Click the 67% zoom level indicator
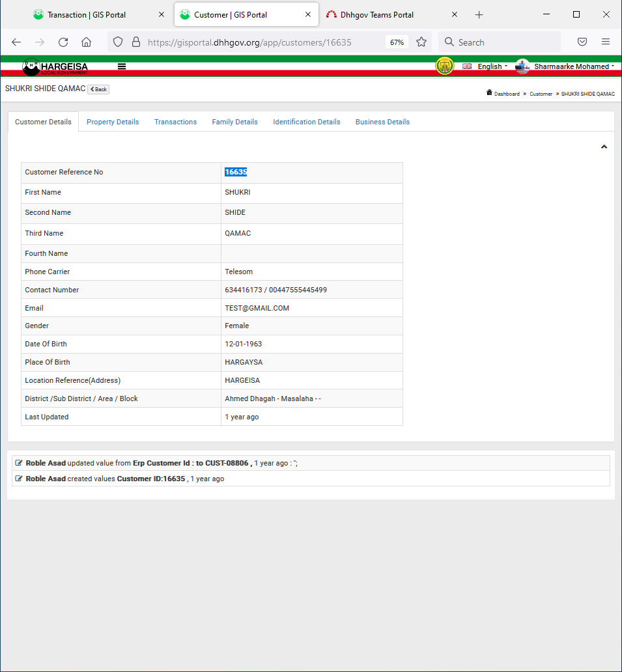 pyautogui.click(x=397, y=42)
